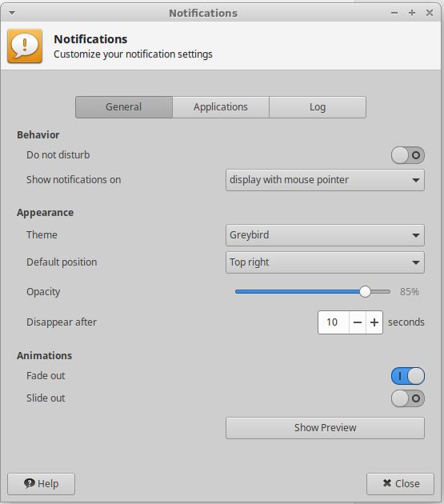Click the Appearance section heading

click(46, 213)
